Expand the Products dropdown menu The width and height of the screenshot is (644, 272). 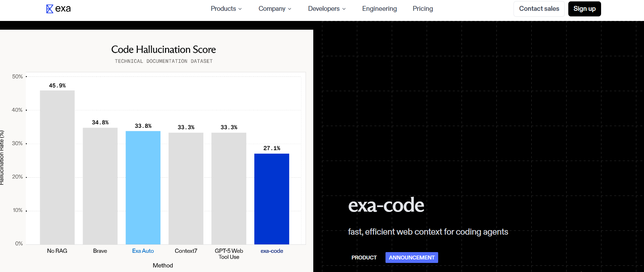pyautogui.click(x=226, y=9)
